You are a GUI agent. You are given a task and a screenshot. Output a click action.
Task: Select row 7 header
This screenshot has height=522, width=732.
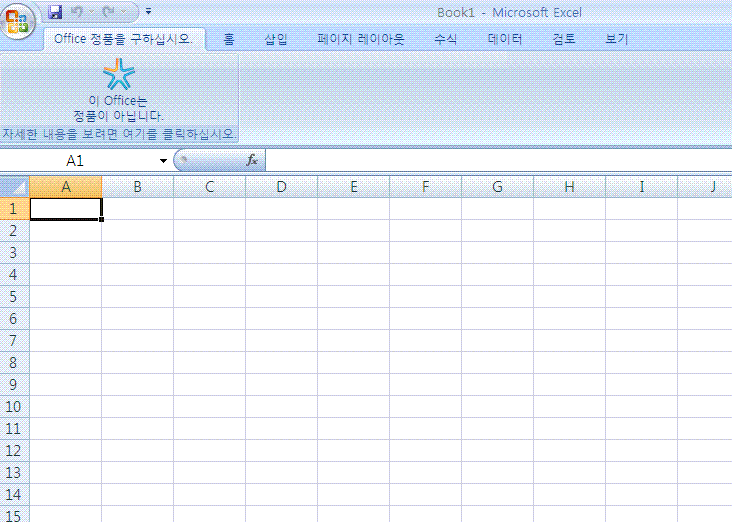[14, 340]
